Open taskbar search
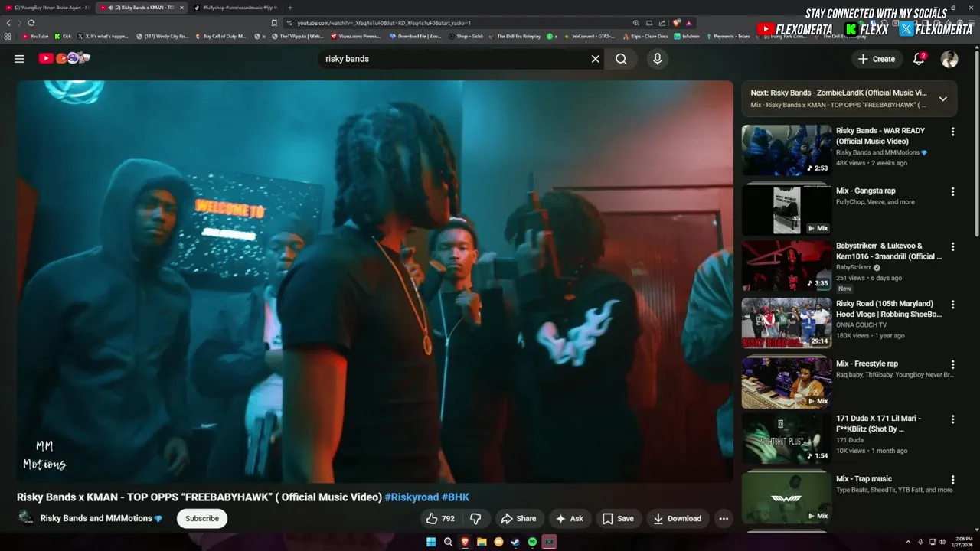980x551 pixels. pyautogui.click(x=448, y=542)
